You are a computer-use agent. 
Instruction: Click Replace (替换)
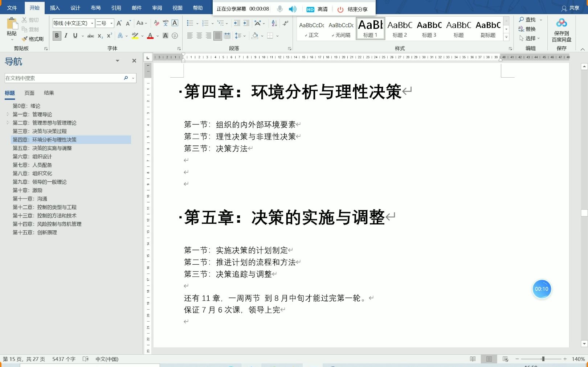(x=527, y=29)
